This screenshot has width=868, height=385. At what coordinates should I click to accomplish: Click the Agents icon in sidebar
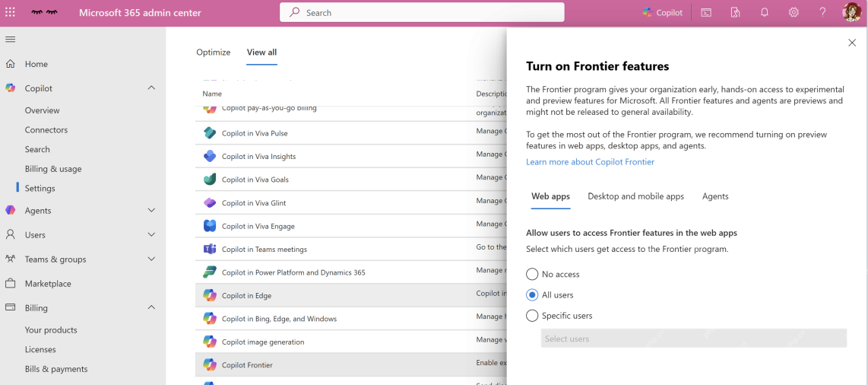point(10,210)
